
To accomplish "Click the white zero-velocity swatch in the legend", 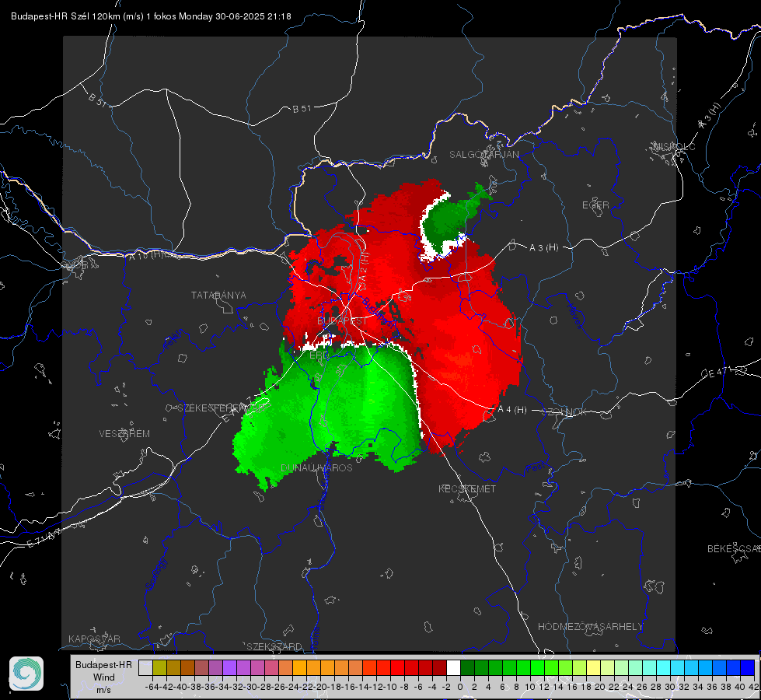I will pyautogui.click(x=453, y=667).
